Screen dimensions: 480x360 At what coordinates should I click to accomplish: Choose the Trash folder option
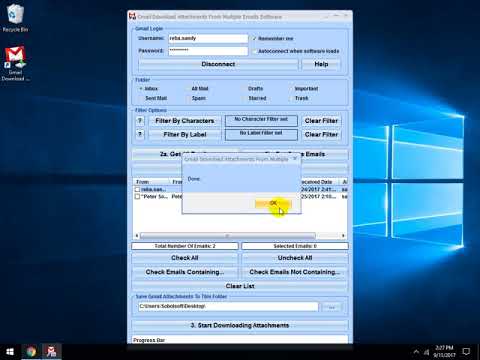tap(291, 98)
